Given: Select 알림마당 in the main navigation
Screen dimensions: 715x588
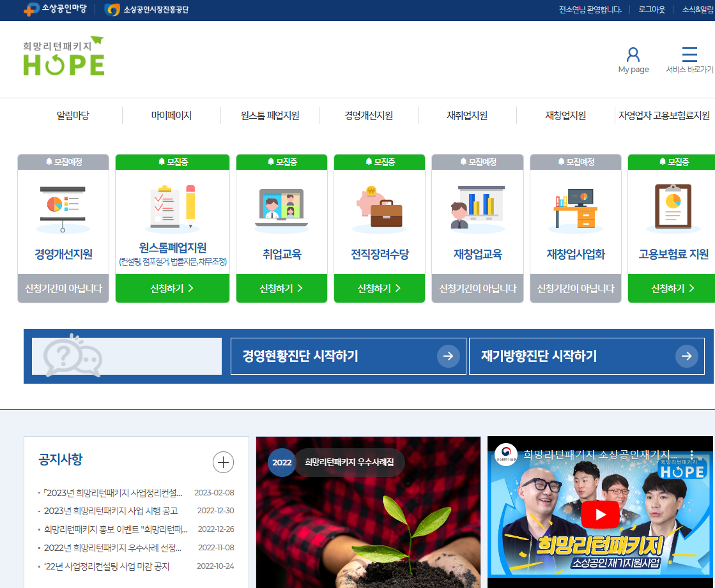Looking at the screenshot, I should [73, 116].
